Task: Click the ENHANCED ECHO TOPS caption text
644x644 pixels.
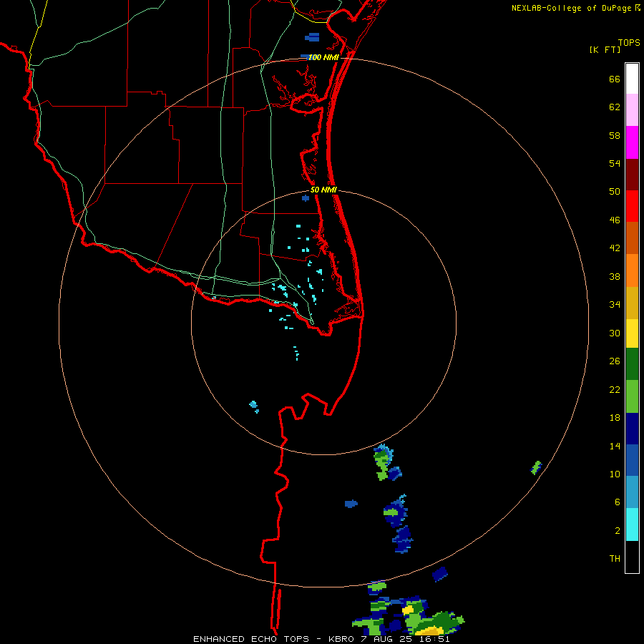Action: (251, 639)
